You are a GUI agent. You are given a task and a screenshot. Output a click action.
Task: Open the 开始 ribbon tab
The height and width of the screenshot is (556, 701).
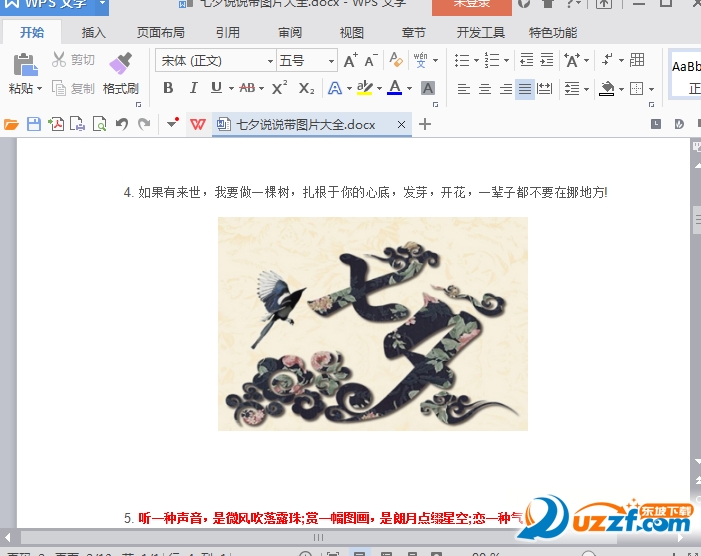(32, 32)
